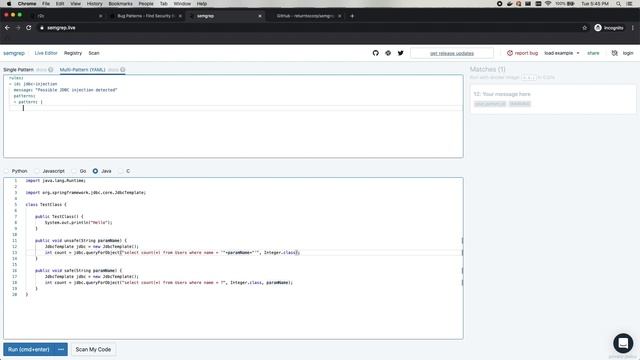This screenshot has height=360, width=640.
Task: Open the Live Editor nav item
Action: (x=46, y=53)
